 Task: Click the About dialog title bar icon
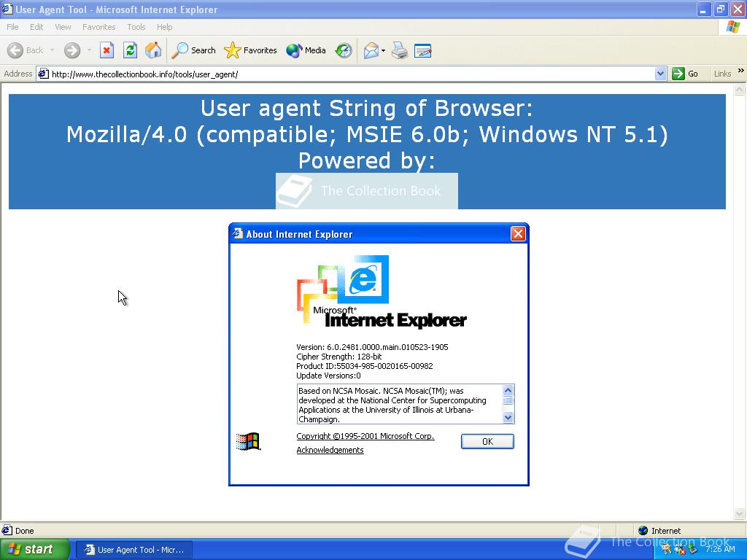pos(237,233)
